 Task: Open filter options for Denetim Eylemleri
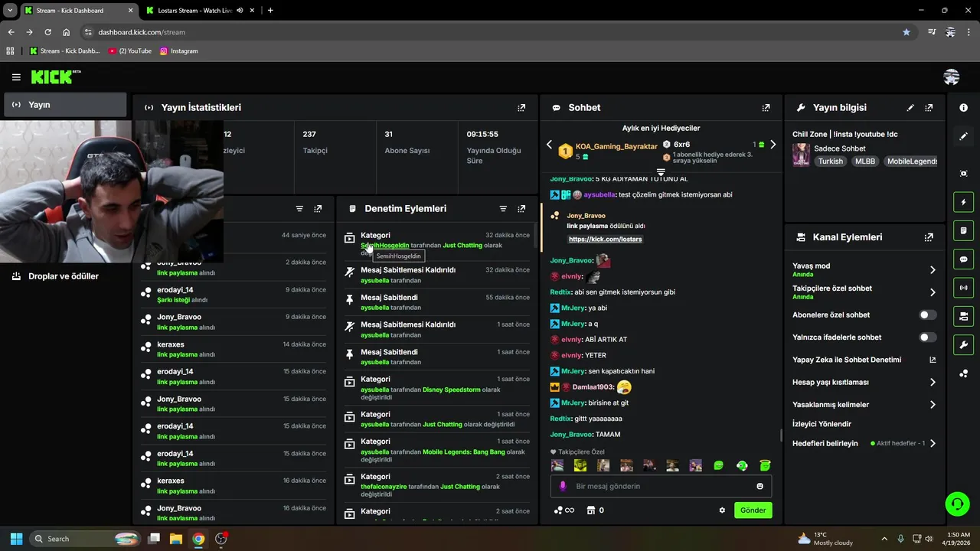pos(503,209)
